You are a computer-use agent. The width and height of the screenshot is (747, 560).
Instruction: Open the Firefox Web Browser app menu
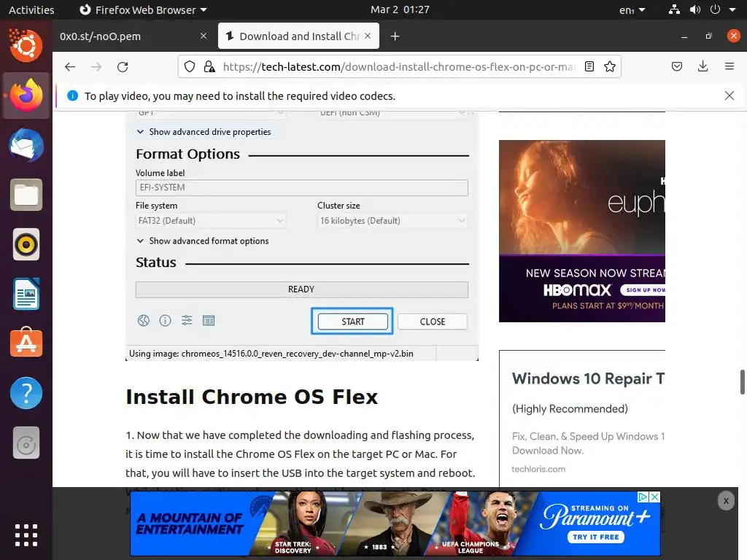click(x=143, y=9)
